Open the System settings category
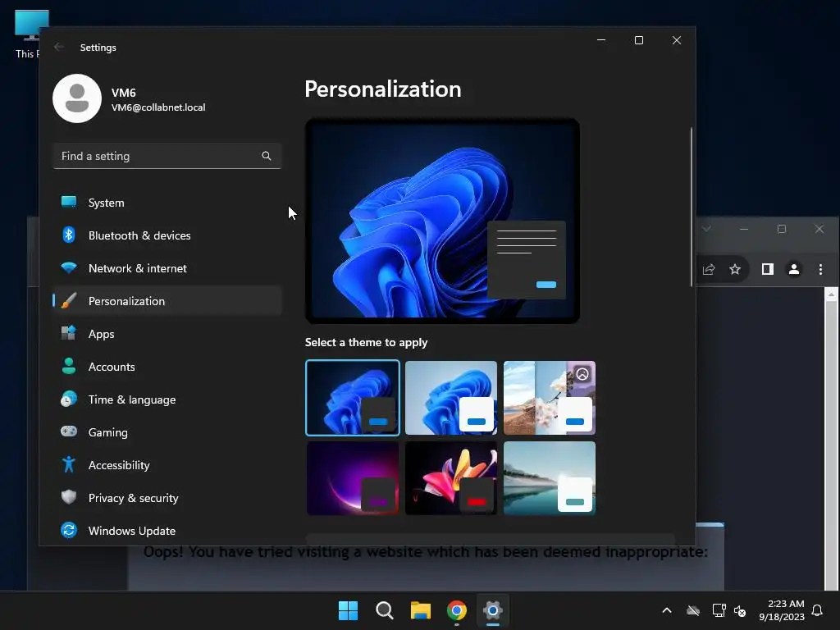The width and height of the screenshot is (840, 630). tap(167, 203)
